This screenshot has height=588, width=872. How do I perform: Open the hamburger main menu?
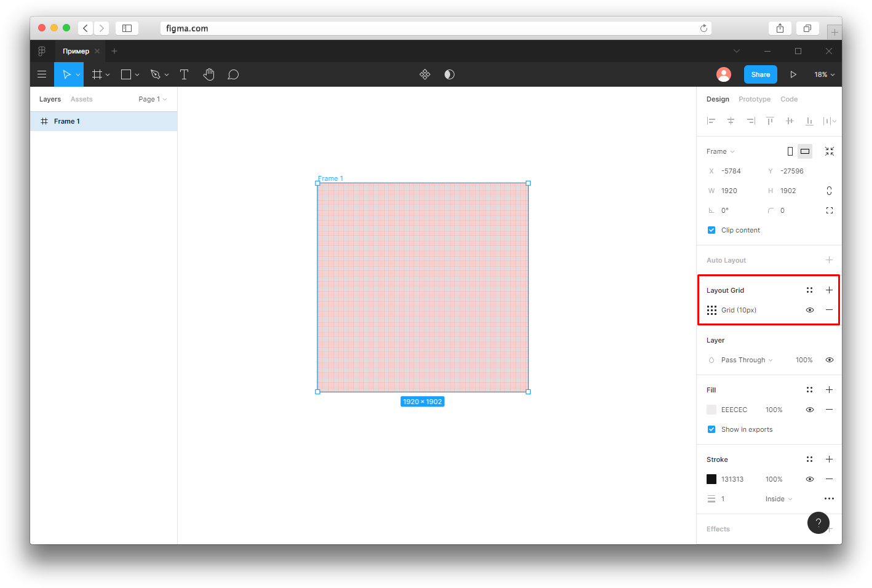pyautogui.click(x=42, y=74)
